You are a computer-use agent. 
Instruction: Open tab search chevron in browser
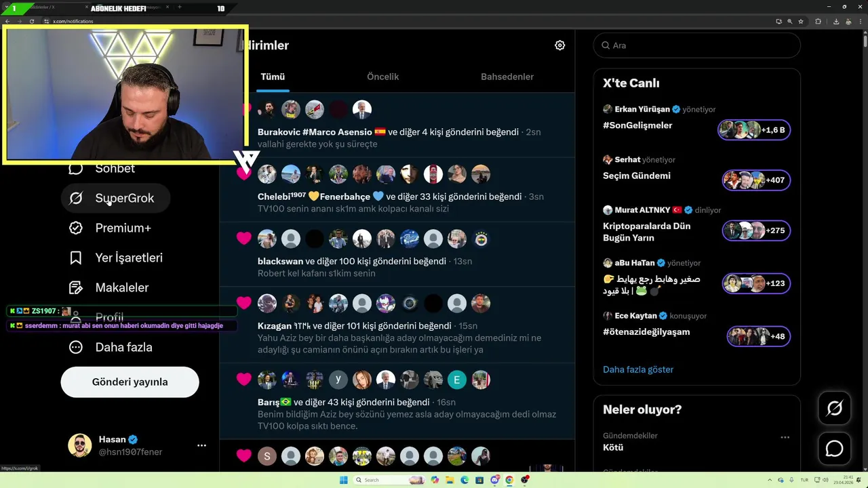(5, 8)
